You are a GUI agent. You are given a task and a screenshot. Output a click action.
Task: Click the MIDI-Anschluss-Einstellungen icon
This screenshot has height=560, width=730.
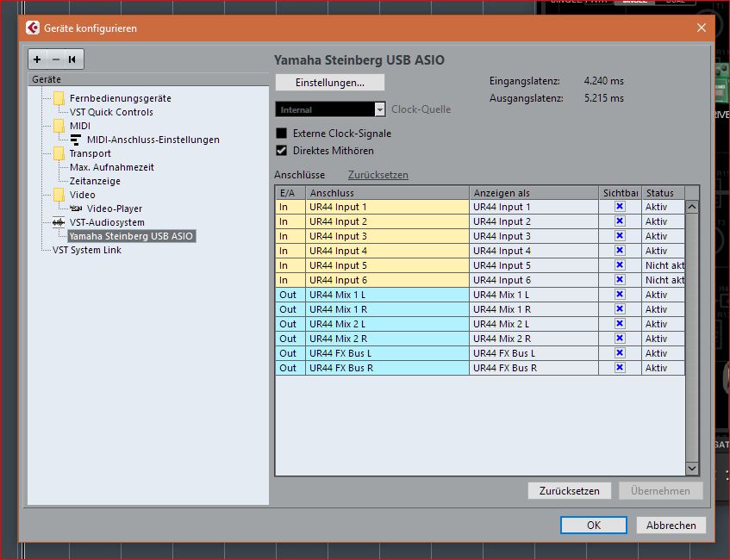pyautogui.click(x=76, y=140)
